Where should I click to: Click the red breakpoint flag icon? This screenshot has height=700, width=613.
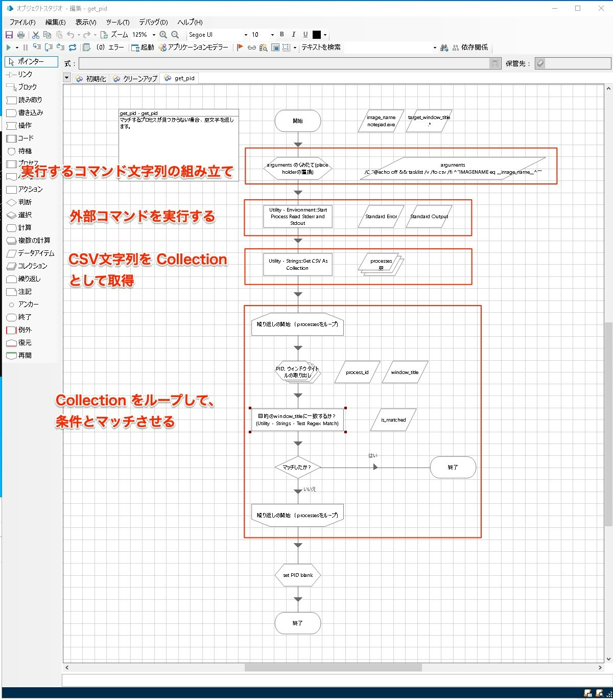[x=240, y=48]
